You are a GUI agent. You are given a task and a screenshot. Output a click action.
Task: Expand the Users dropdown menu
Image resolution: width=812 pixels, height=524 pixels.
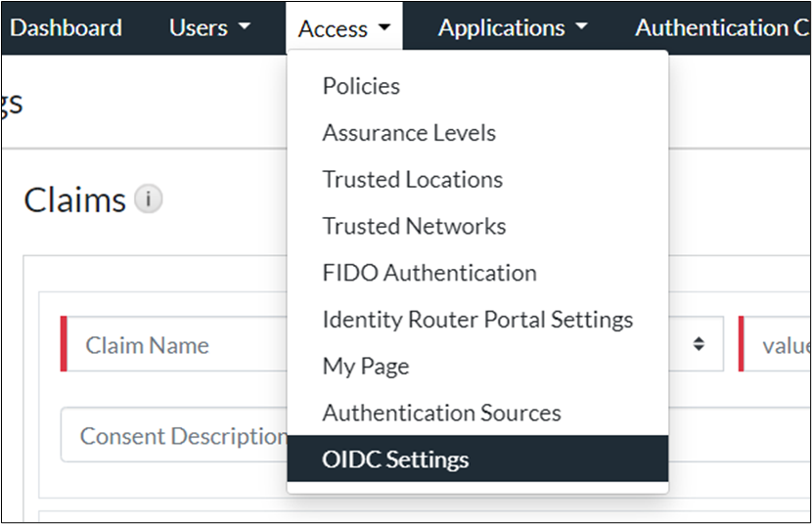point(209,28)
